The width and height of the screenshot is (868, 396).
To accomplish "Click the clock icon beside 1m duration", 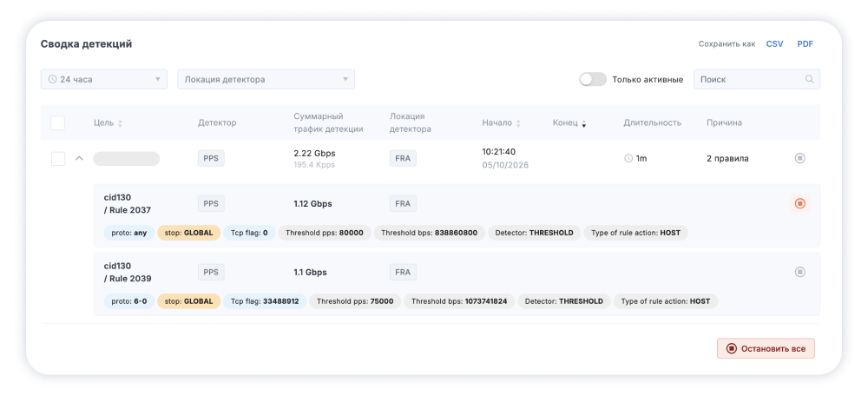I will [628, 158].
